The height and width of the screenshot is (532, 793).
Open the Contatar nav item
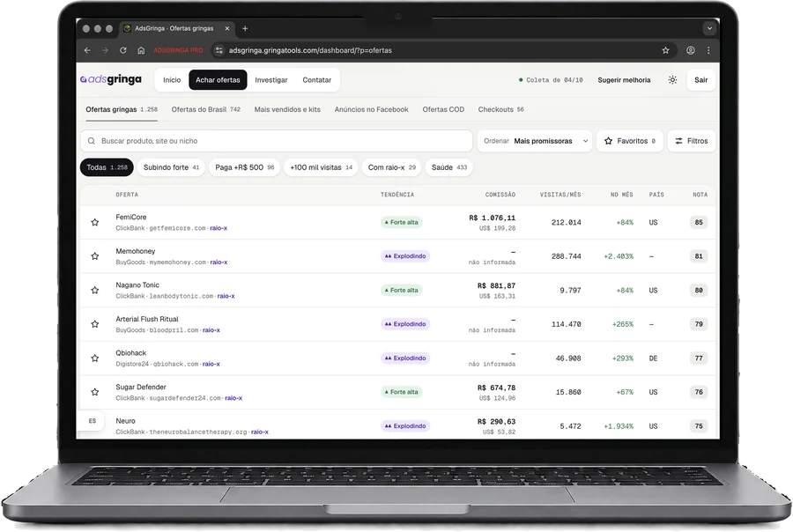[x=317, y=80]
